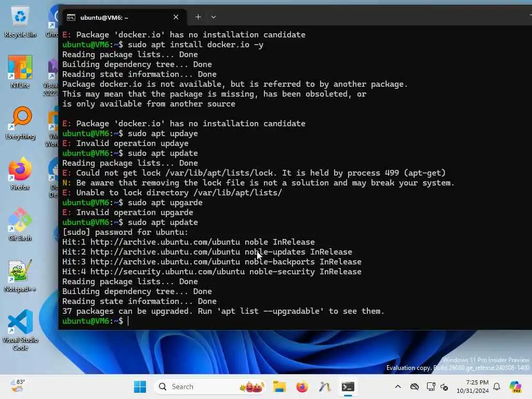Click the taskbar Search box
Viewport: 532px width, 399px height.
pos(209,387)
